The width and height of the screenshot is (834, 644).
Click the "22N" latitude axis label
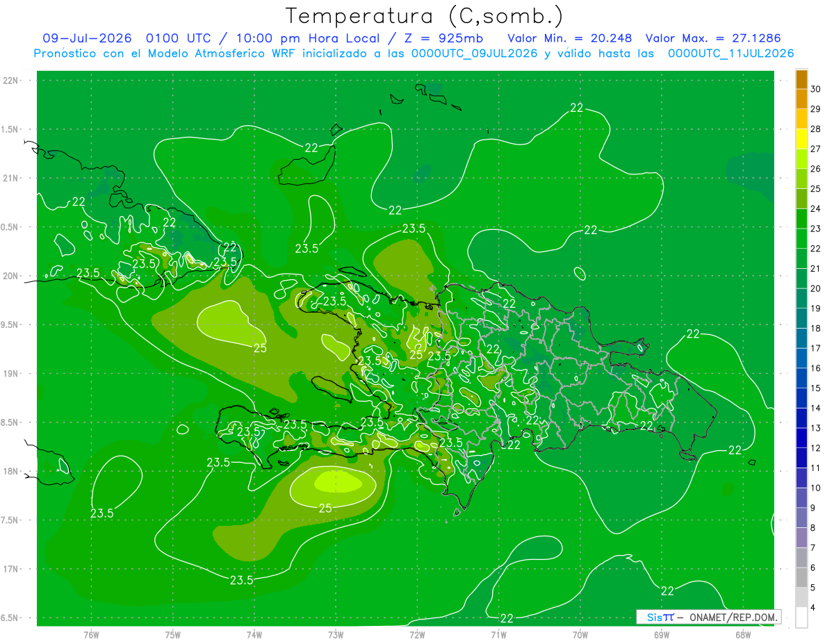[x=10, y=80]
